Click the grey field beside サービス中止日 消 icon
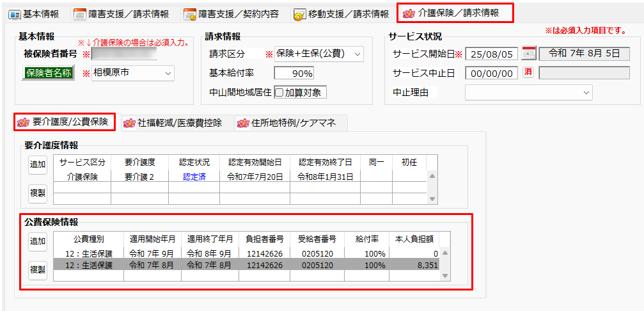The width and height of the screenshot is (644, 311). click(584, 73)
